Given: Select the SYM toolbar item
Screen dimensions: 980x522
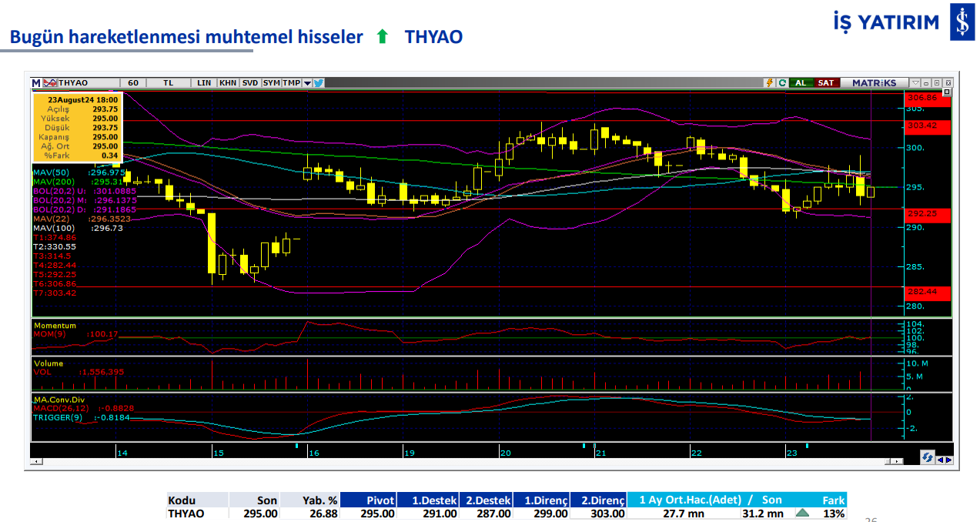Looking at the screenshot, I should pos(271,82).
